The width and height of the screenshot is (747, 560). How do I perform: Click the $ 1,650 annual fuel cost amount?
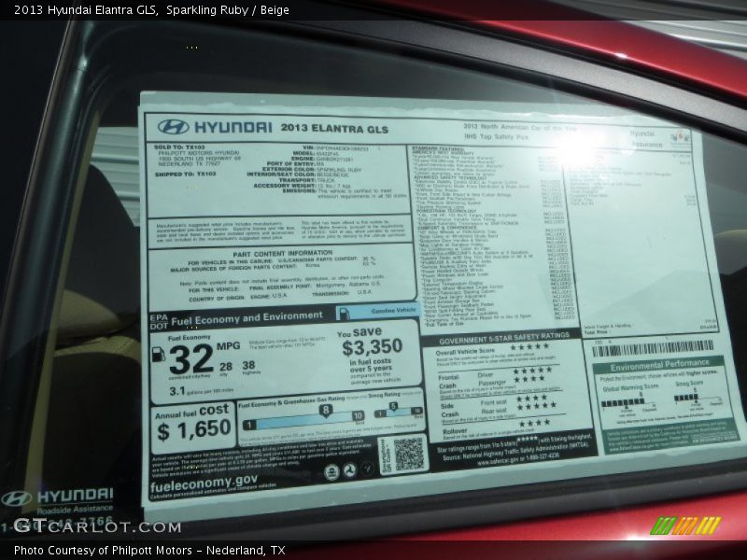tap(194, 430)
